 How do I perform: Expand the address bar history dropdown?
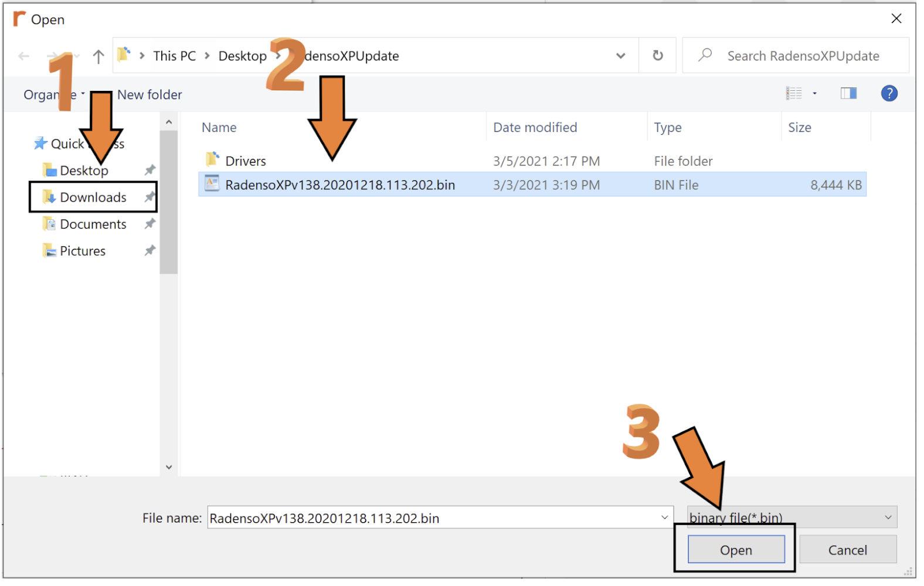click(620, 56)
